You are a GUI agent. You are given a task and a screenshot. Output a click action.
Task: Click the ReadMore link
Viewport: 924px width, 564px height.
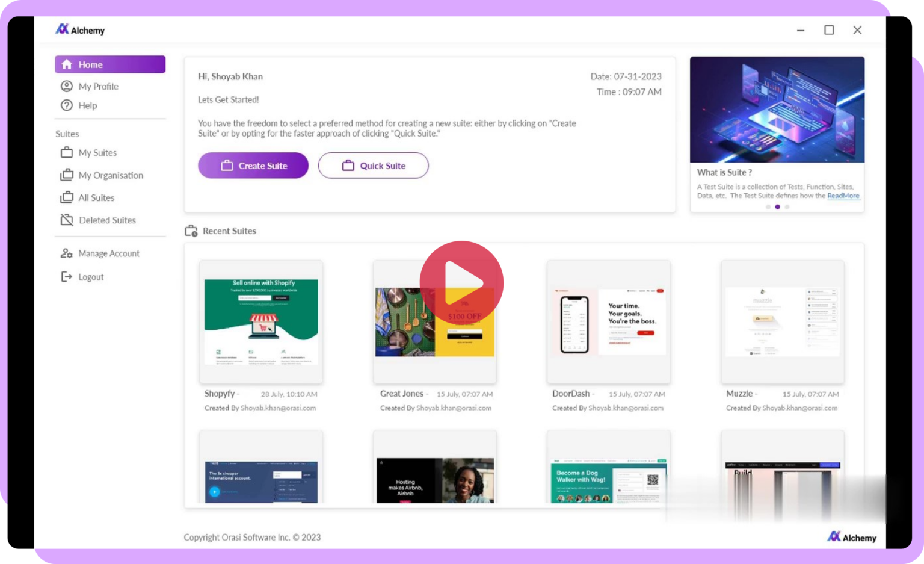click(843, 196)
